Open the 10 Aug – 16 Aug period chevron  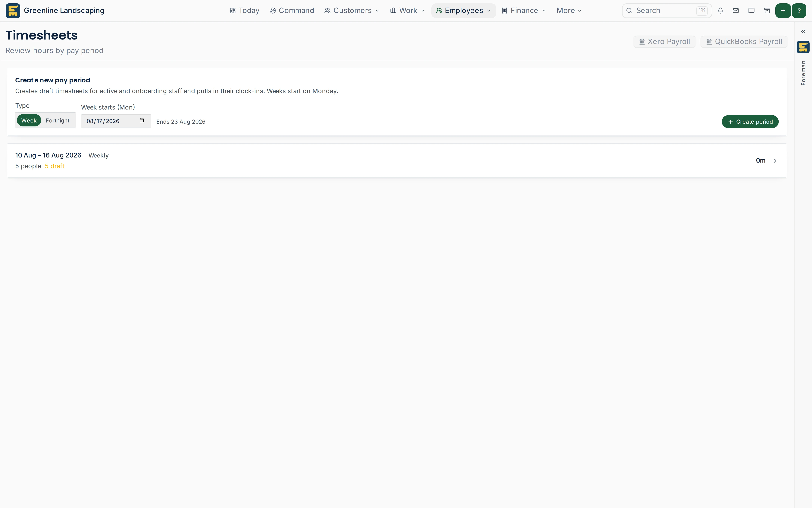pos(775,161)
